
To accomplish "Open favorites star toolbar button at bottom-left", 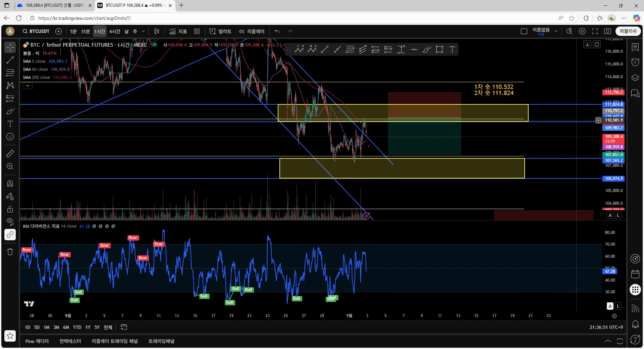I will (10, 336).
